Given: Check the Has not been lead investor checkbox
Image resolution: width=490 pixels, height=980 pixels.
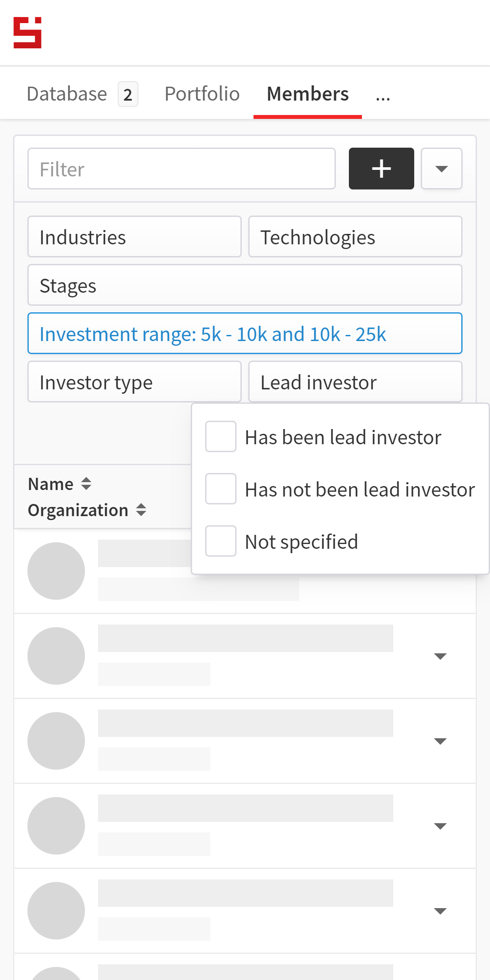Looking at the screenshot, I should tap(220, 489).
